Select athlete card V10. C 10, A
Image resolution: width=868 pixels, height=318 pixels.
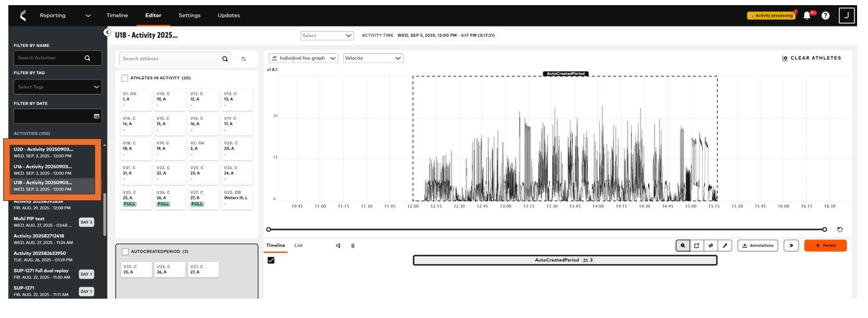pyautogui.click(x=170, y=100)
